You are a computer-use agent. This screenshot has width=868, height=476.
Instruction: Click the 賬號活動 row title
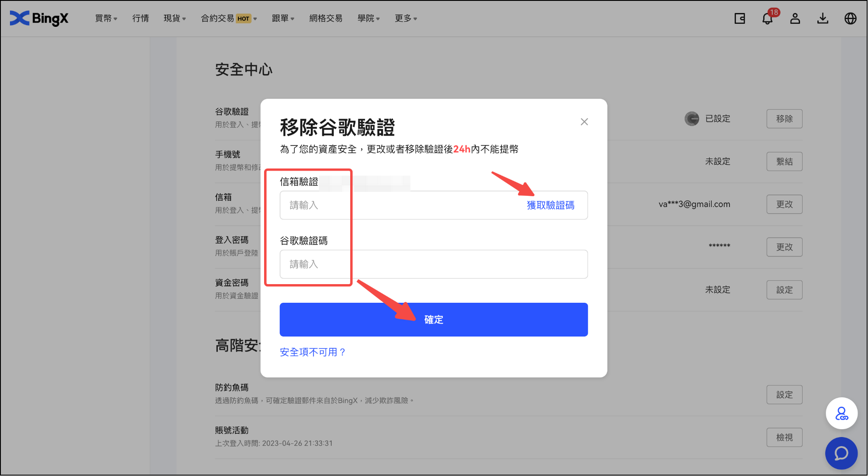(x=232, y=431)
